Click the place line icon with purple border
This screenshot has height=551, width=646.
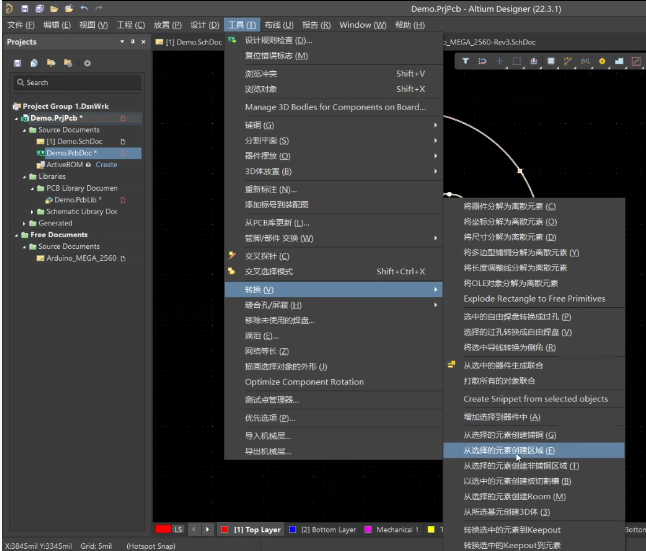637,61
